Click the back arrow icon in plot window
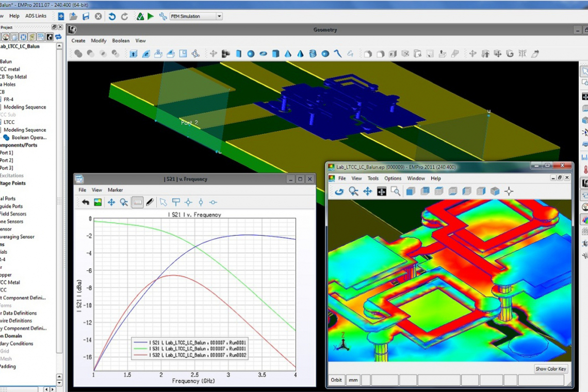 coord(86,203)
